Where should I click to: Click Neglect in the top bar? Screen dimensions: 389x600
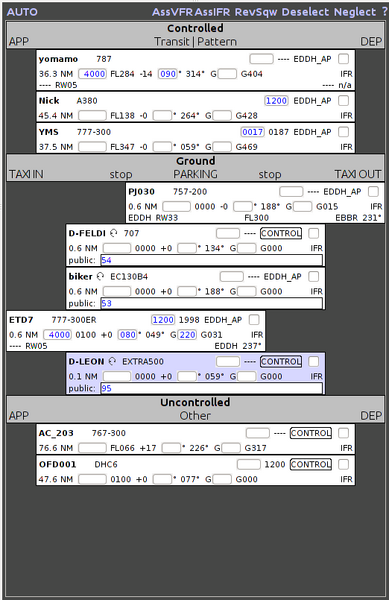coord(355,12)
